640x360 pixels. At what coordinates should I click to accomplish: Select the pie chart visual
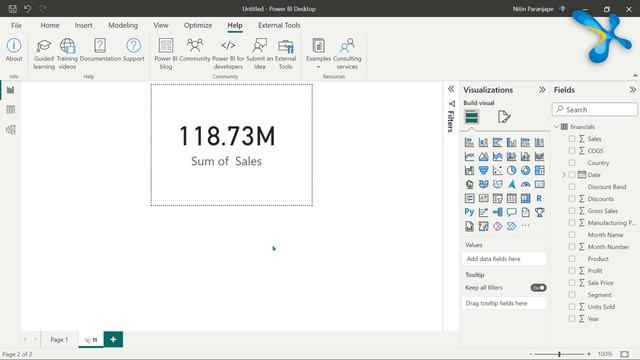511,170
